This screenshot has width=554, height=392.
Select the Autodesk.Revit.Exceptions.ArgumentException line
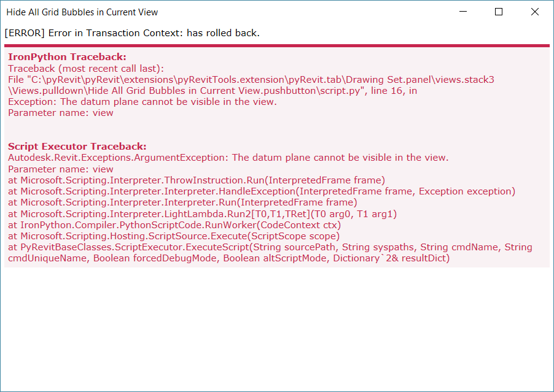point(227,157)
